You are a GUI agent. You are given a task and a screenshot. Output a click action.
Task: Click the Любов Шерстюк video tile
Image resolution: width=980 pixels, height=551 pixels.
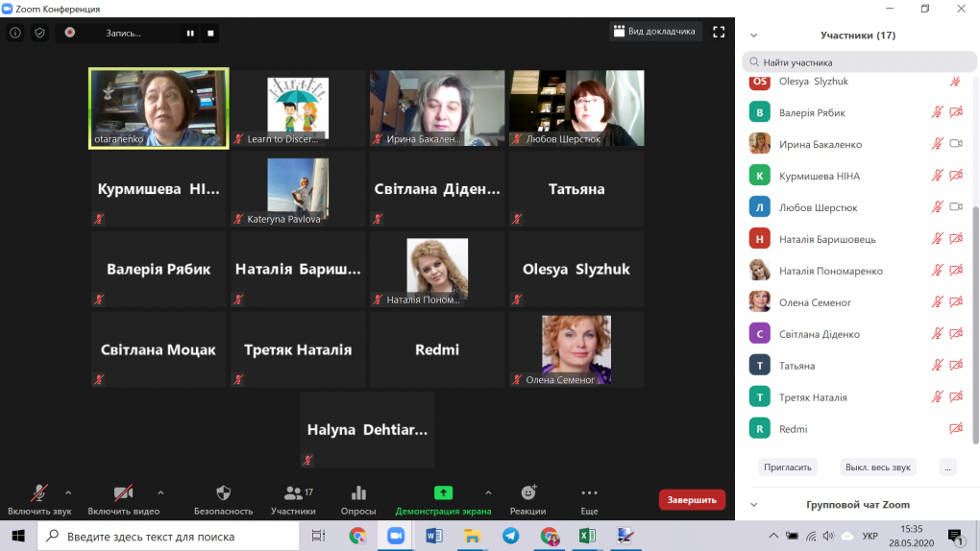[576, 108]
